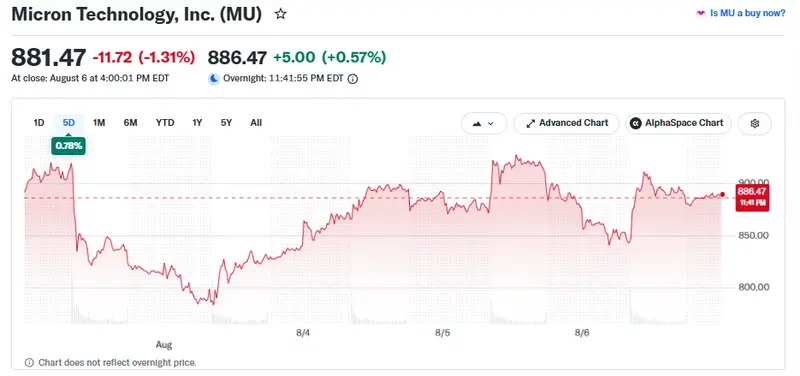This screenshot has height=376, width=800.
Task: Show All time price history
Action: tap(256, 123)
